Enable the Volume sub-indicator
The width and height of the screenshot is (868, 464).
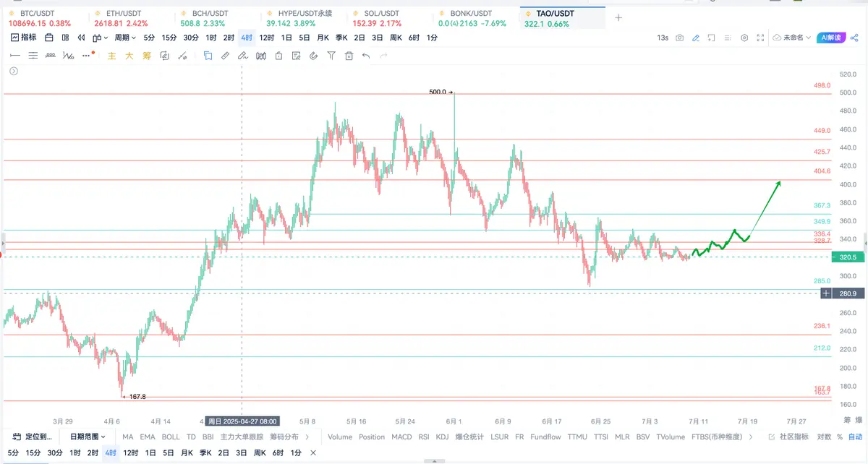pyautogui.click(x=340, y=437)
